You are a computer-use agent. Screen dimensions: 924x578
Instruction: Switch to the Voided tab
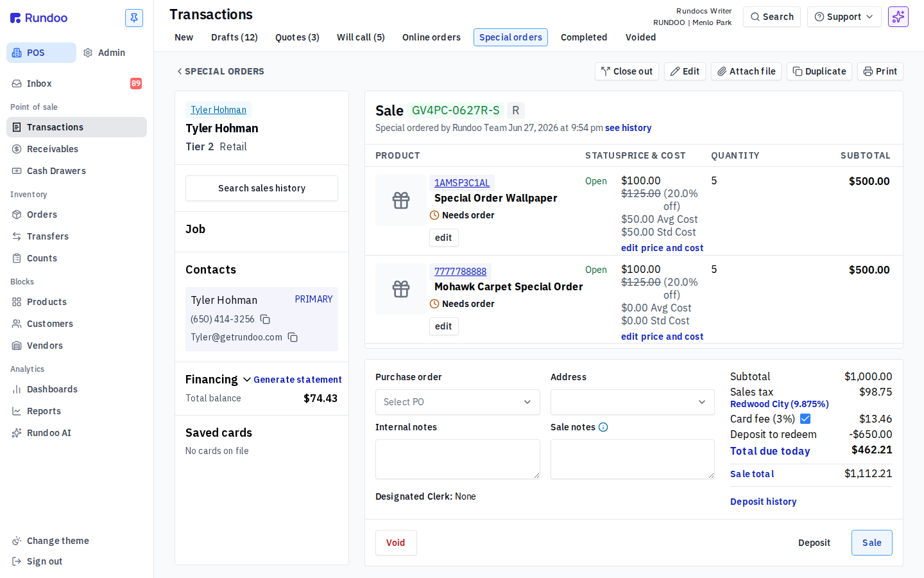click(641, 37)
